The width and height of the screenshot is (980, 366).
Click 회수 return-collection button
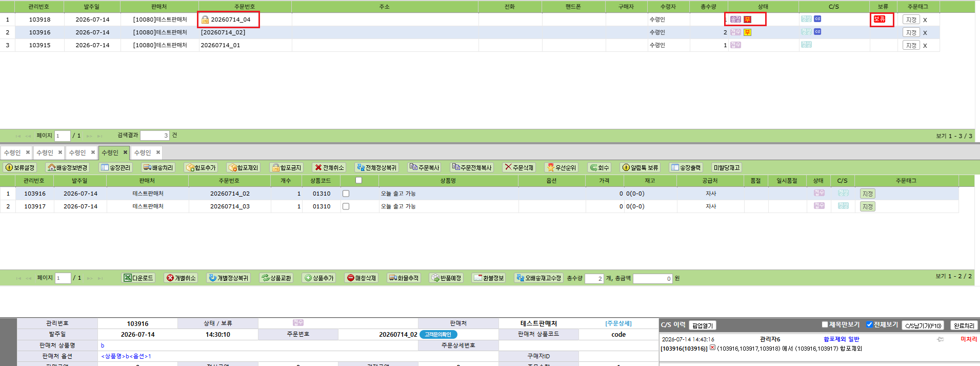pyautogui.click(x=599, y=167)
